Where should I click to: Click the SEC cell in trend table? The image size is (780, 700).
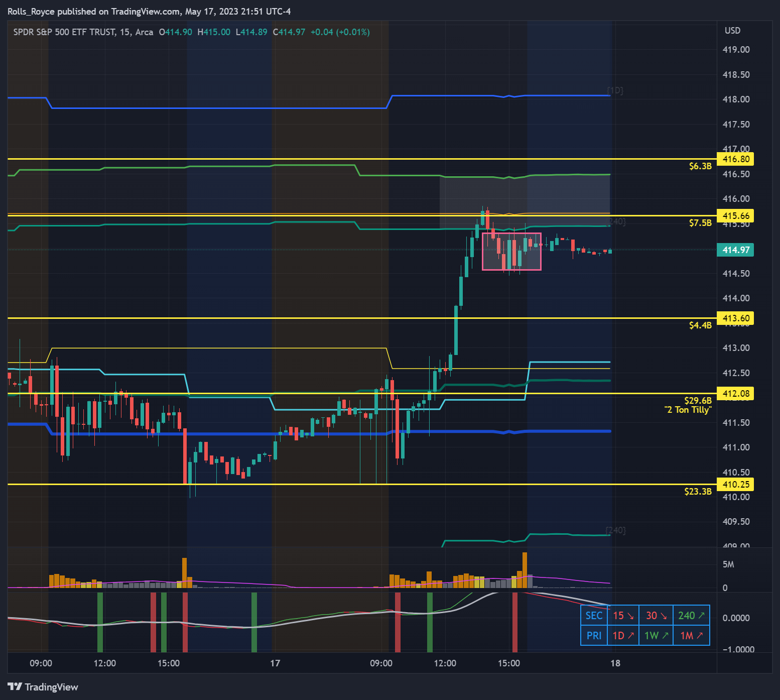[x=594, y=616]
